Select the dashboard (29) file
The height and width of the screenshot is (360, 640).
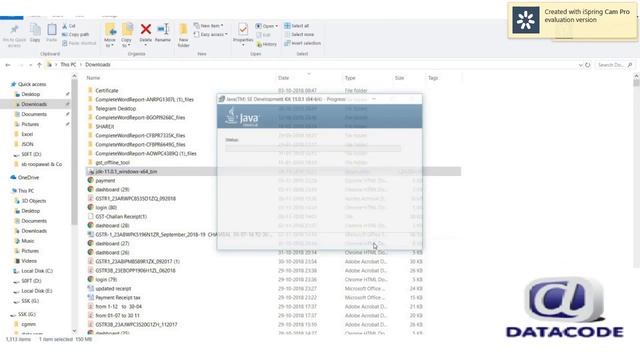(112, 189)
